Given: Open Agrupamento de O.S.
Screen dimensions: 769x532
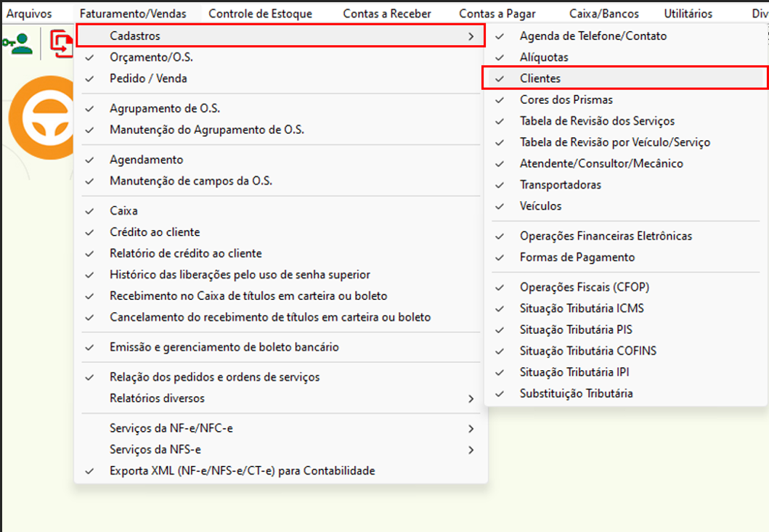Looking at the screenshot, I should point(280,108).
